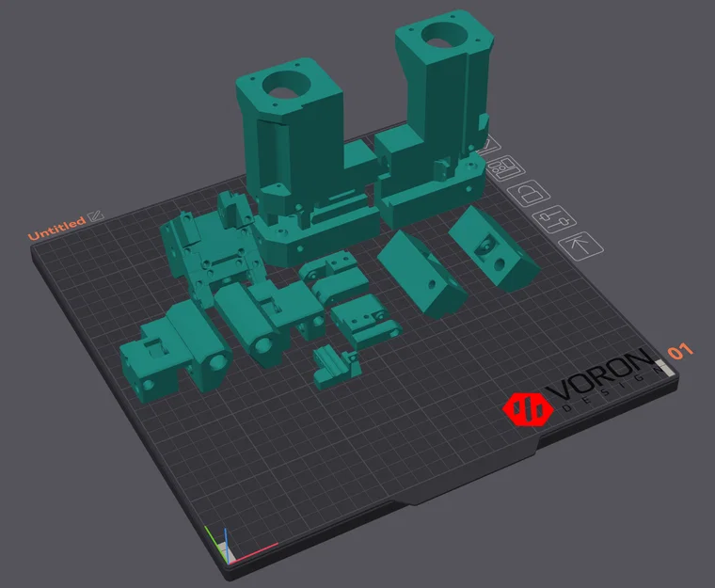The width and height of the screenshot is (715, 588).
Task: Select the smallest part at plate front
Action: pyautogui.click(x=337, y=366)
